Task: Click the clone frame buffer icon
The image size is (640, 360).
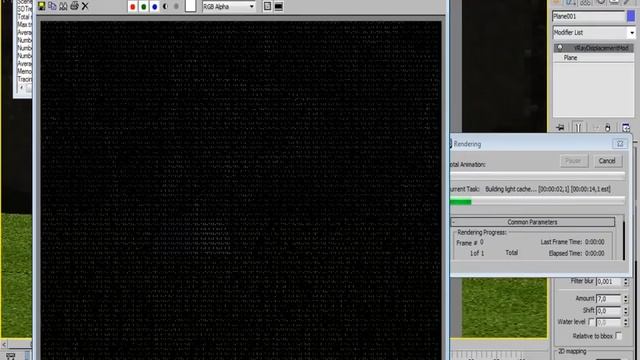Action: 63,6
